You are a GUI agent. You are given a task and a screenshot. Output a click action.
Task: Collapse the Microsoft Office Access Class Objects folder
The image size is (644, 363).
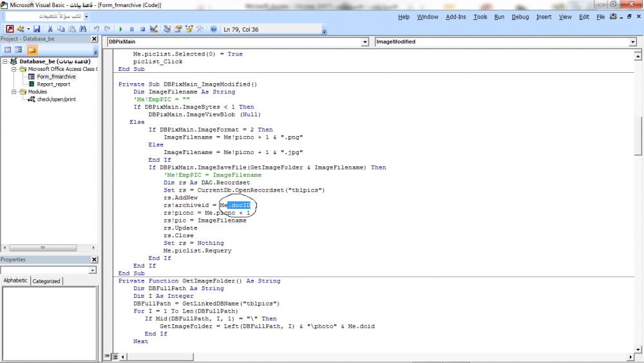(x=14, y=69)
